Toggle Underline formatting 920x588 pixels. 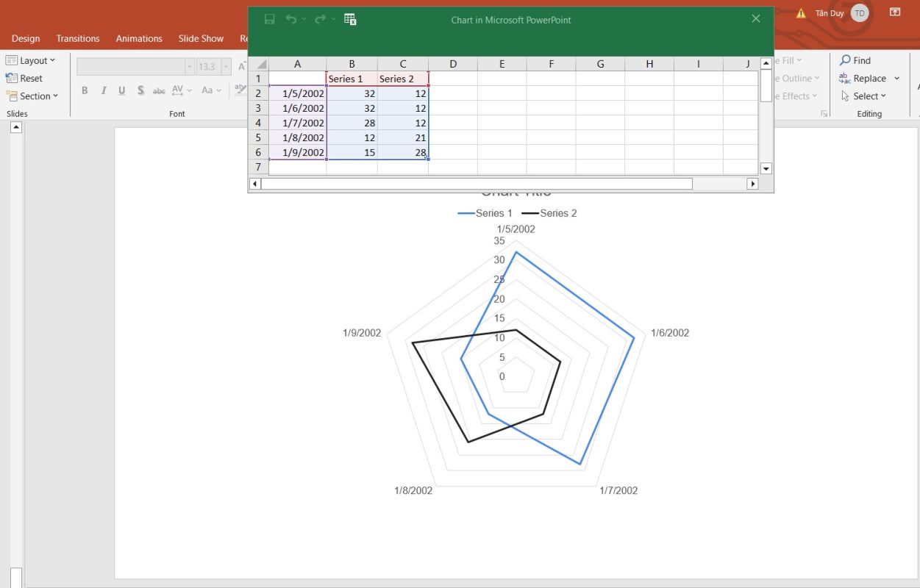click(x=121, y=90)
